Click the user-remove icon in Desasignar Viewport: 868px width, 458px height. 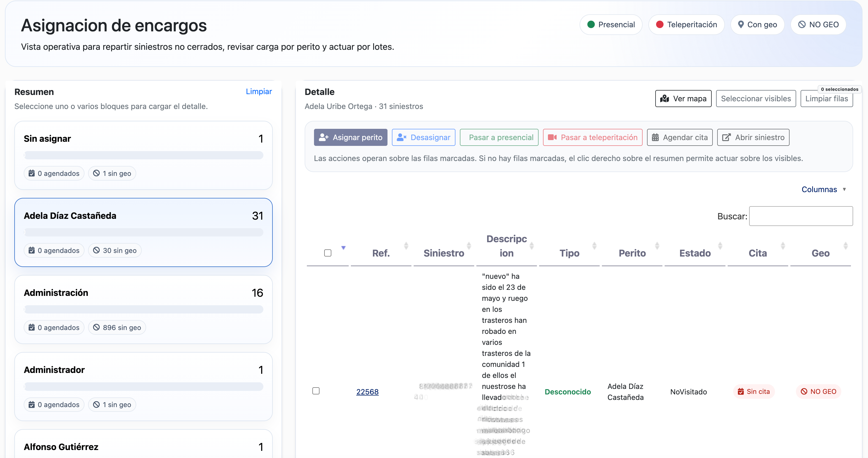tap(401, 138)
